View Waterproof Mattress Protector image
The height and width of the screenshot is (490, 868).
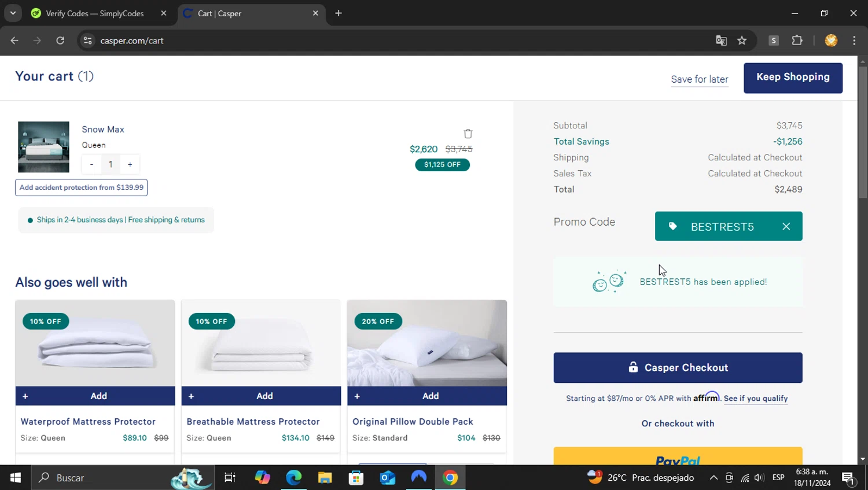[95, 343]
